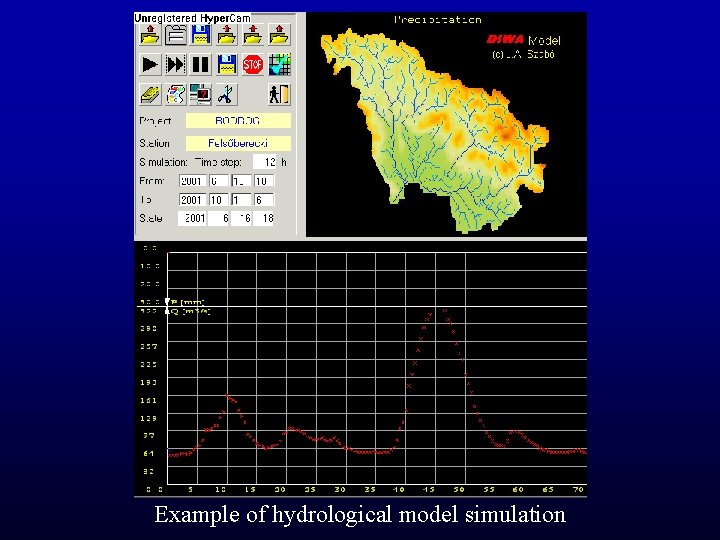
Task: Click the State year value 2001
Action: (192, 218)
